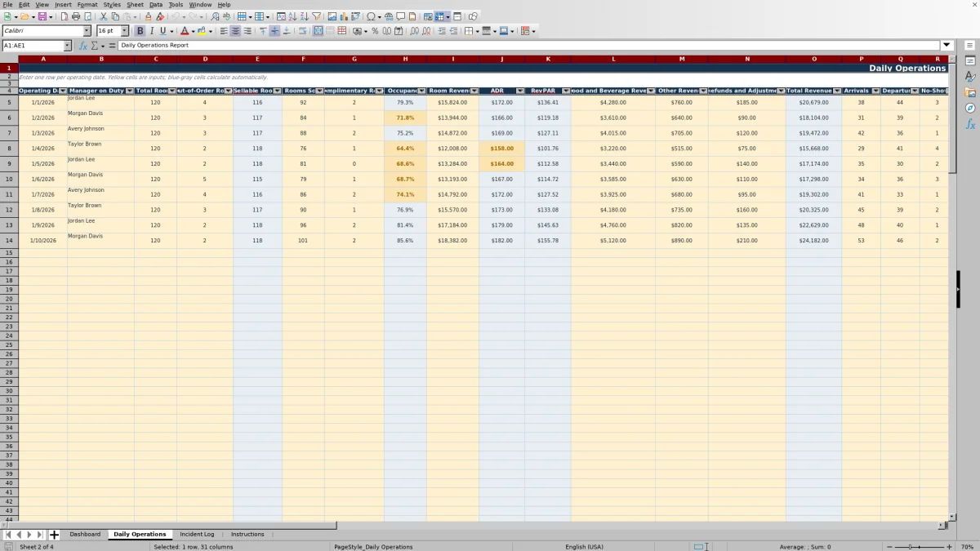This screenshot has height=551, width=980.
Task: Open the sidebar Navigator compass icon
Action: click(x=970, y=108)
